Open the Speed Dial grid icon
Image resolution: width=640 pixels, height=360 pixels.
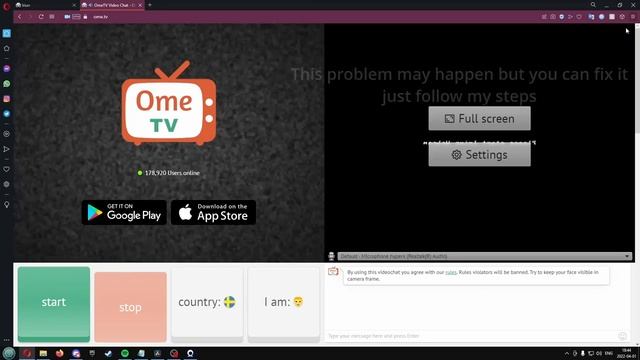coord(52,17)
